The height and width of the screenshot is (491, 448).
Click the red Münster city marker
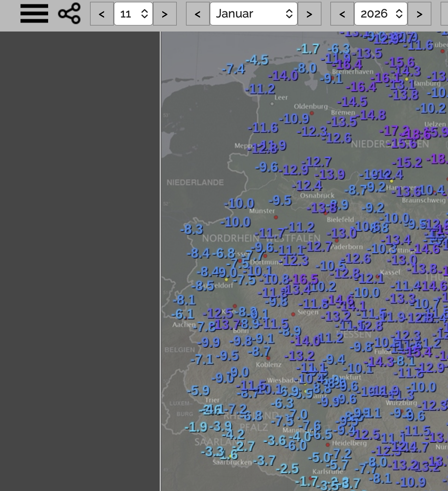(x=276, y=217)
